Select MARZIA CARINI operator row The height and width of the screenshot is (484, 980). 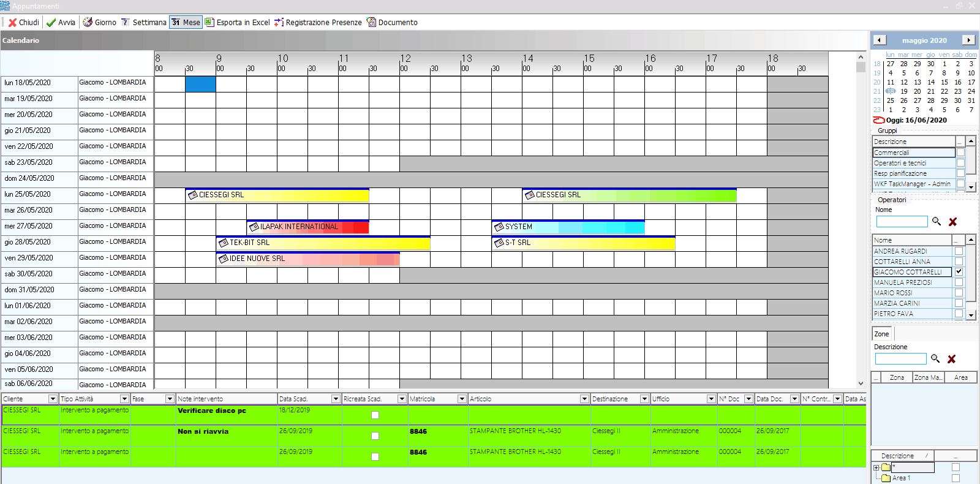pos(912,303)
